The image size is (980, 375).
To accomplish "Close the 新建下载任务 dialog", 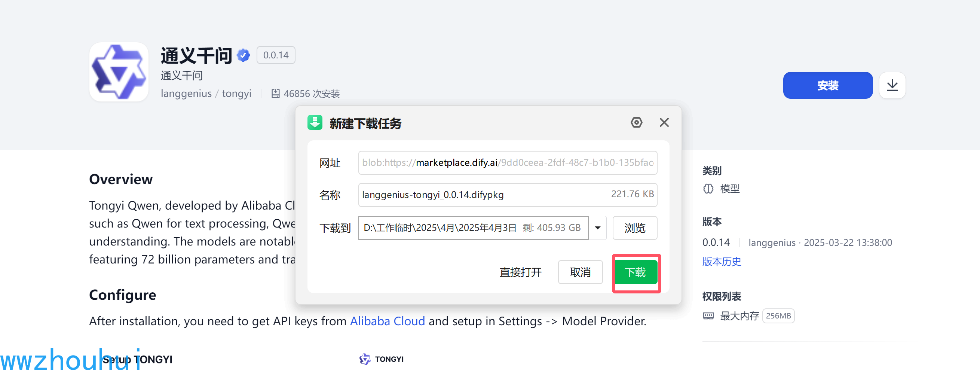I will coord(664,122).
